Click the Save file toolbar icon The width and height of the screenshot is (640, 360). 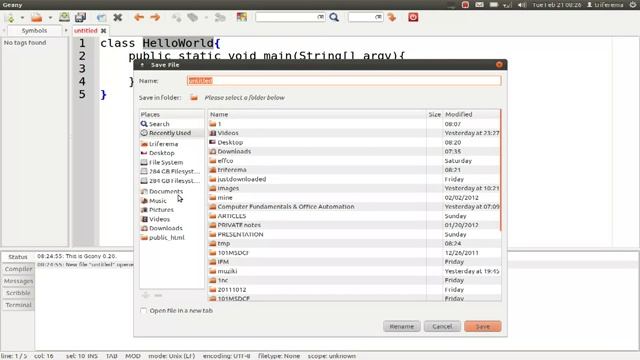pos(64,17)
